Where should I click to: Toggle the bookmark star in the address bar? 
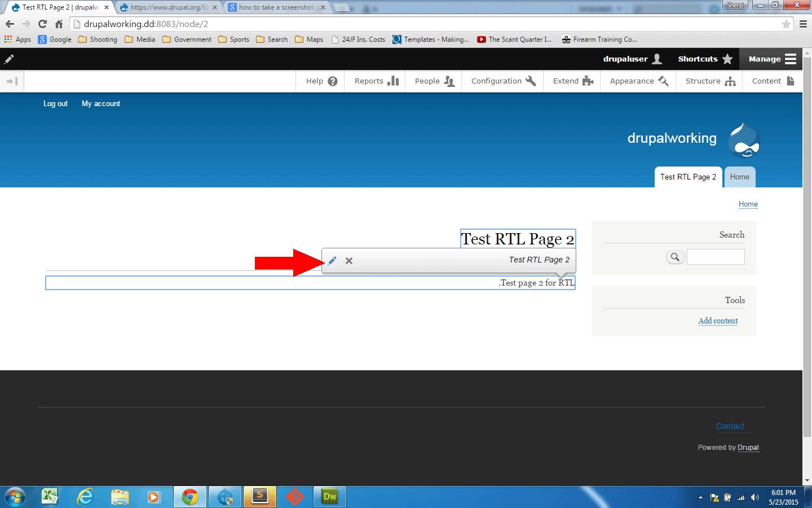pos(787,24)
